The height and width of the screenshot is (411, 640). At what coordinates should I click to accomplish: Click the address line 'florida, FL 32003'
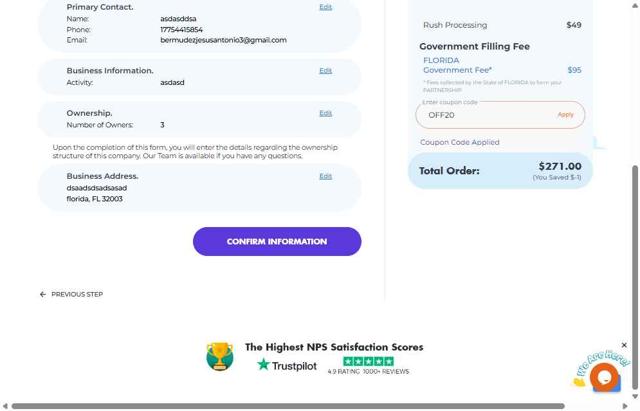[x=94, y=199]
